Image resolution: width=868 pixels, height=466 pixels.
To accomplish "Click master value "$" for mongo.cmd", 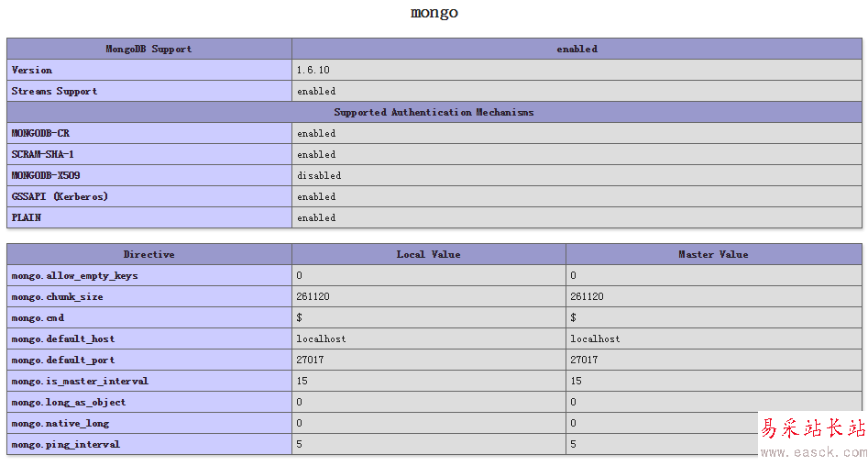I will (x=574, y=317).
